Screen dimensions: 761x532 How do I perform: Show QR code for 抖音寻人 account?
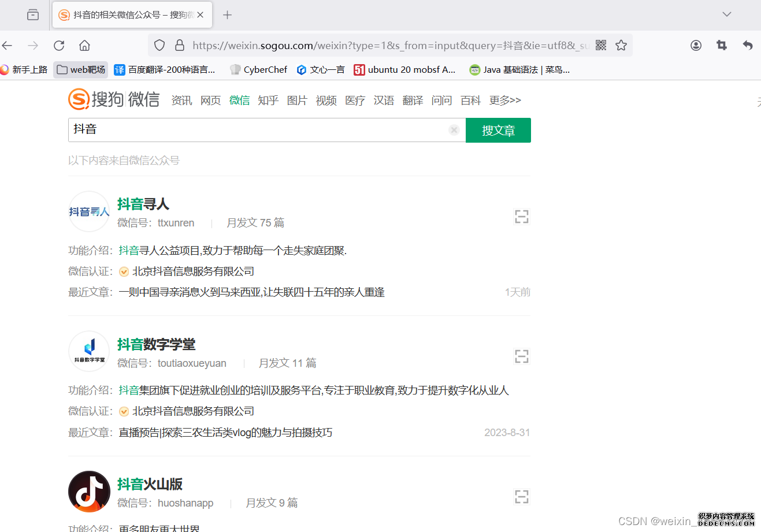pyautogui.click(x=521, y=217)
